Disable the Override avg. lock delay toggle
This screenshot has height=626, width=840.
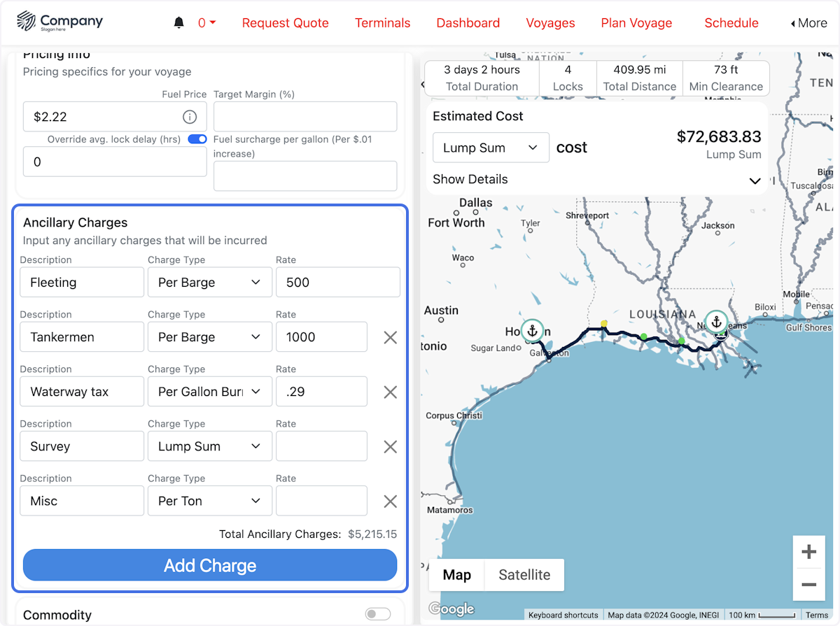197,139
